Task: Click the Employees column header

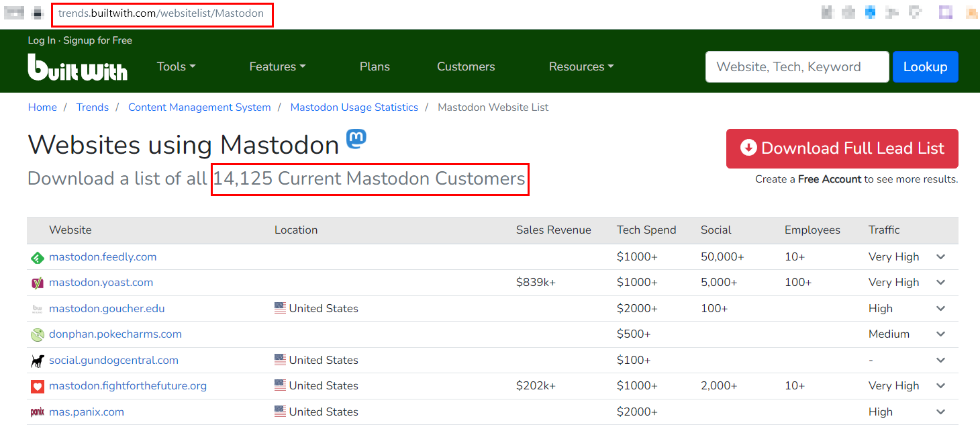Action: point(812,230)
